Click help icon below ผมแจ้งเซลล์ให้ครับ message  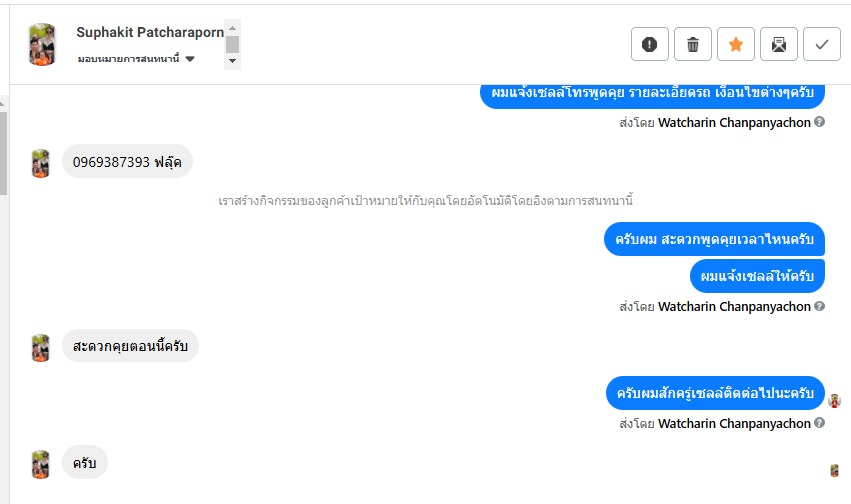pyautogui.click(x=820, y=306)
